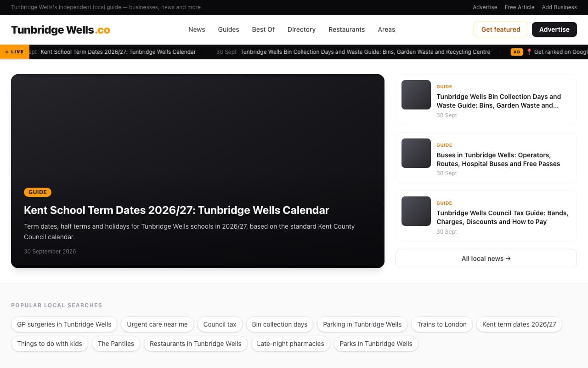Select the Kent term dates 2026/27 chip
Image resolution: width=588 pixels, height=368 pixels.
pyautogui.click(x=519, y=324)
